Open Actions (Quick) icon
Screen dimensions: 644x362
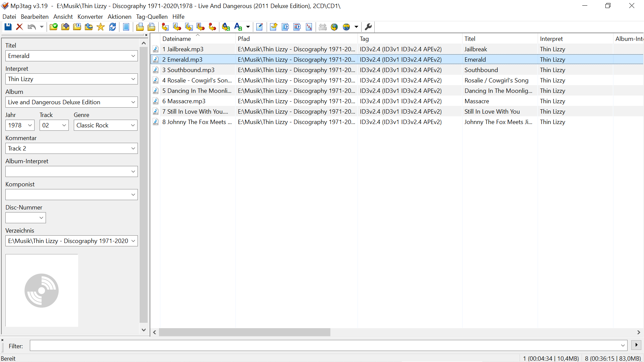coord(238,27)
